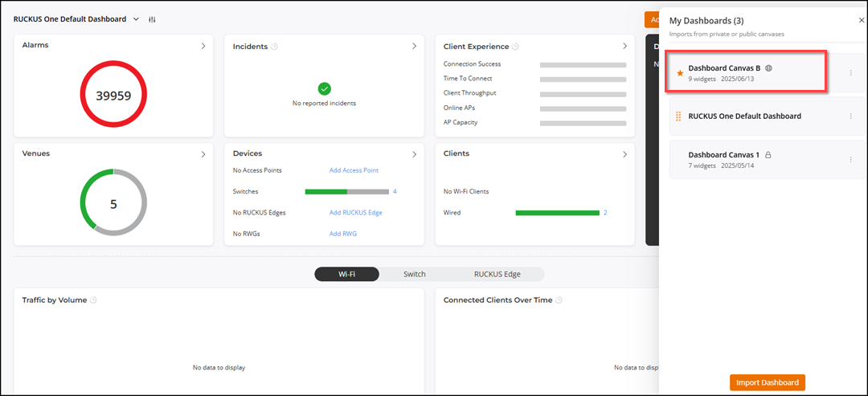
Task: Open dashboard settings sliders icon
Action: coord(152,19)
